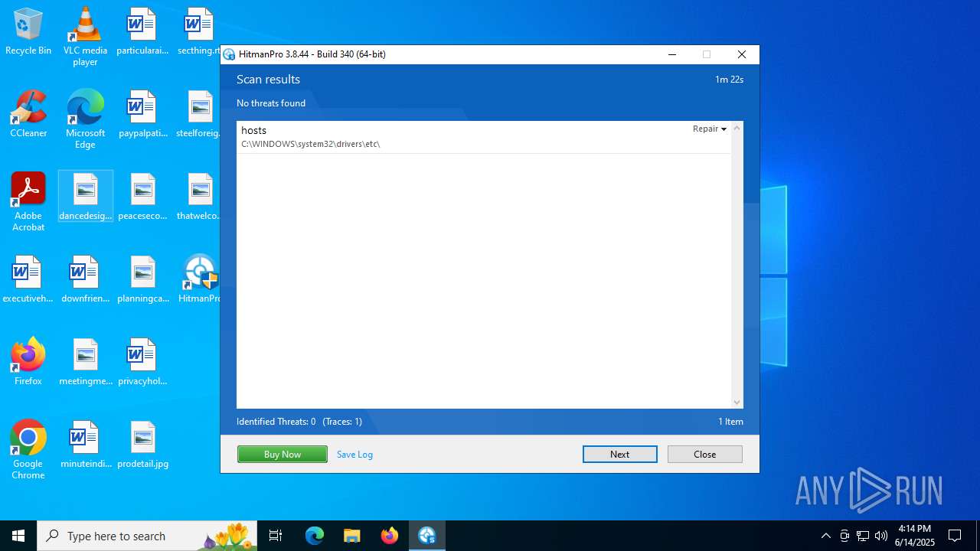Select the planningca image file icon
Viewport: 980px width, 551px height.
tap(142, 280)
